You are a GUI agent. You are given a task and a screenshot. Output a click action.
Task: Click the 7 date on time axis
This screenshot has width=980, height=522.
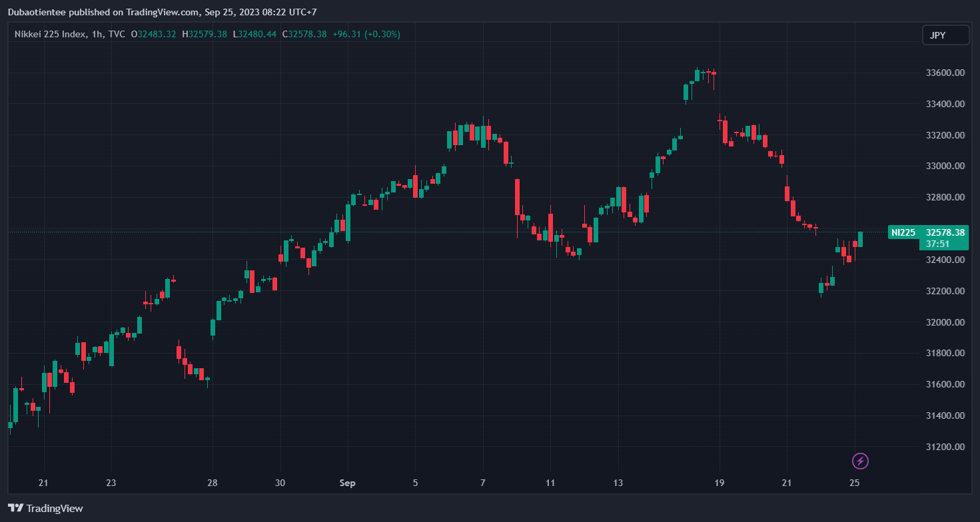(482, 483)
